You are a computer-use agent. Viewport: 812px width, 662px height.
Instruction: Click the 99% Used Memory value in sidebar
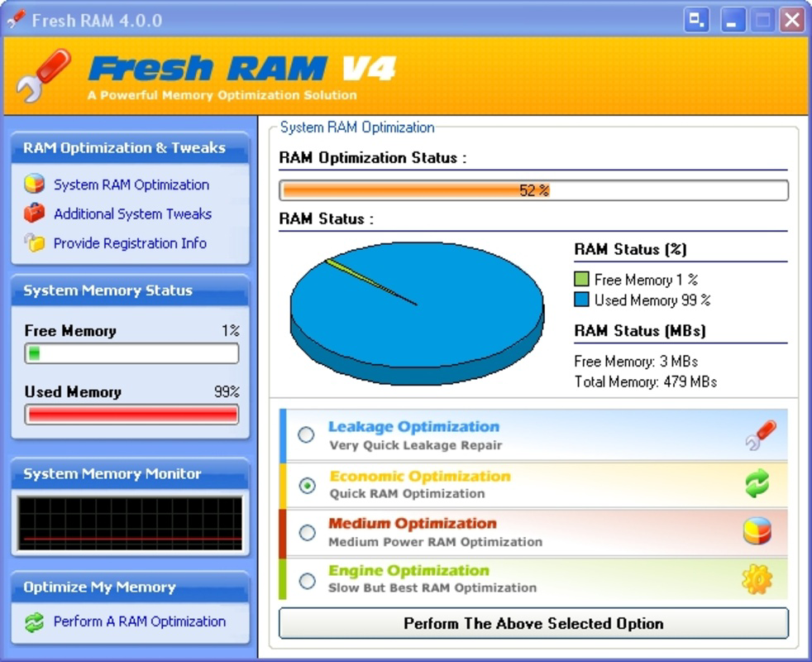pyautogui.click(x=227, y=392)
